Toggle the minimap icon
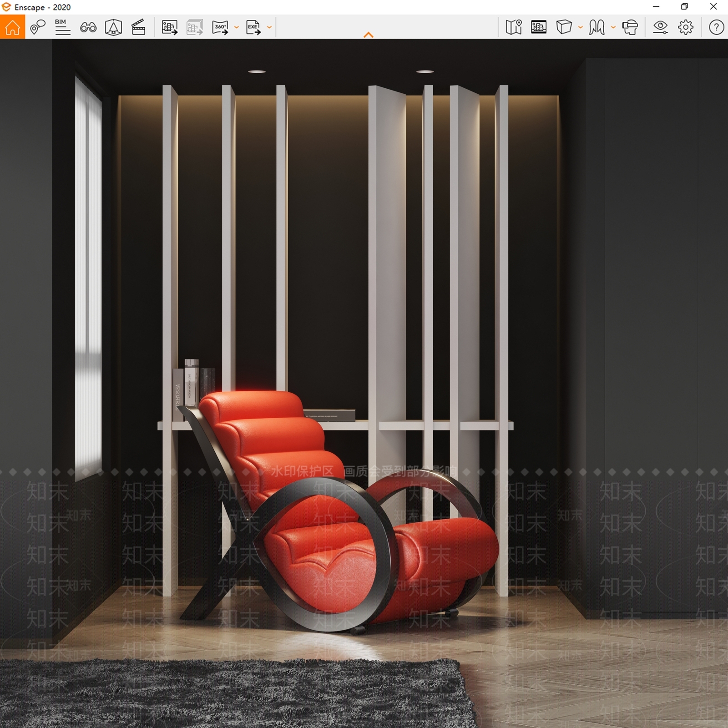This screenshot has width=728, height=728. [514, 27]
